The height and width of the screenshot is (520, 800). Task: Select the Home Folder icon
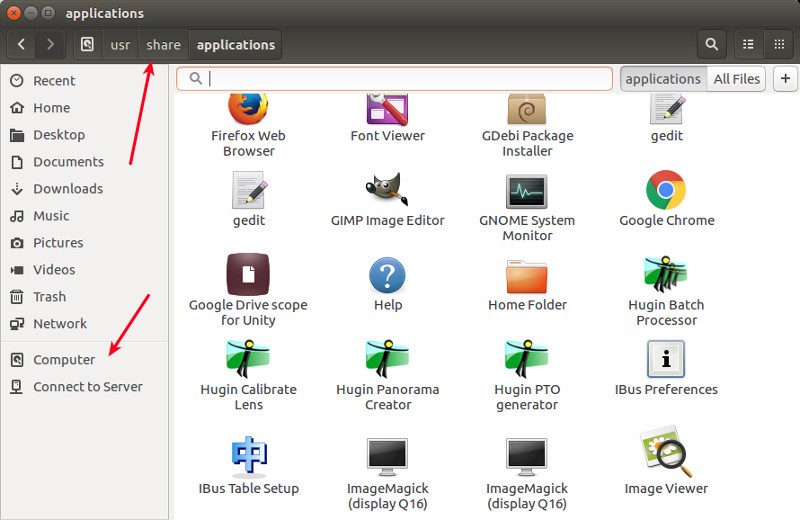527,276
